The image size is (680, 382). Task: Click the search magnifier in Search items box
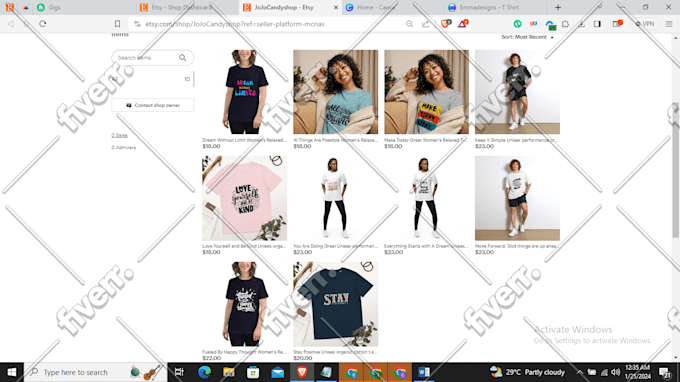(x=183, y=58)
